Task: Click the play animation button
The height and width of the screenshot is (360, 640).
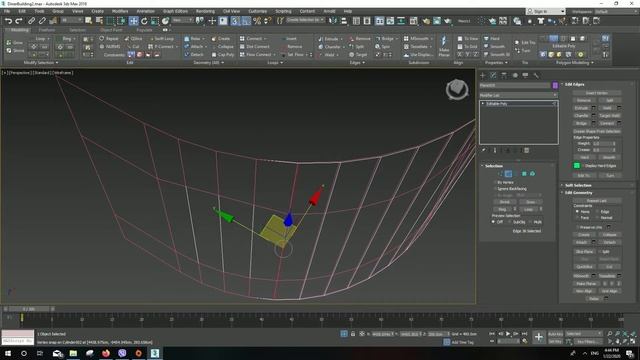Action: click(x=508, y=334)
